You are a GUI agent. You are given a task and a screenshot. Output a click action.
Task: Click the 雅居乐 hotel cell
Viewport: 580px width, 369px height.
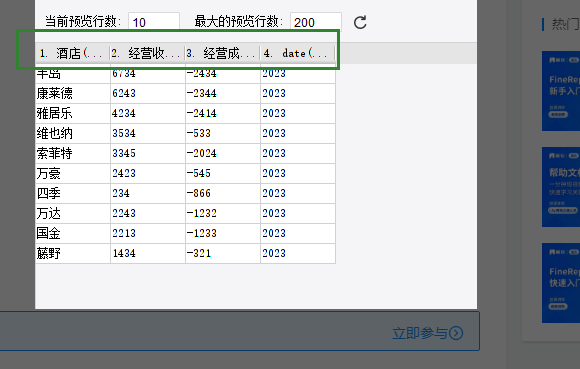point(73,113)
